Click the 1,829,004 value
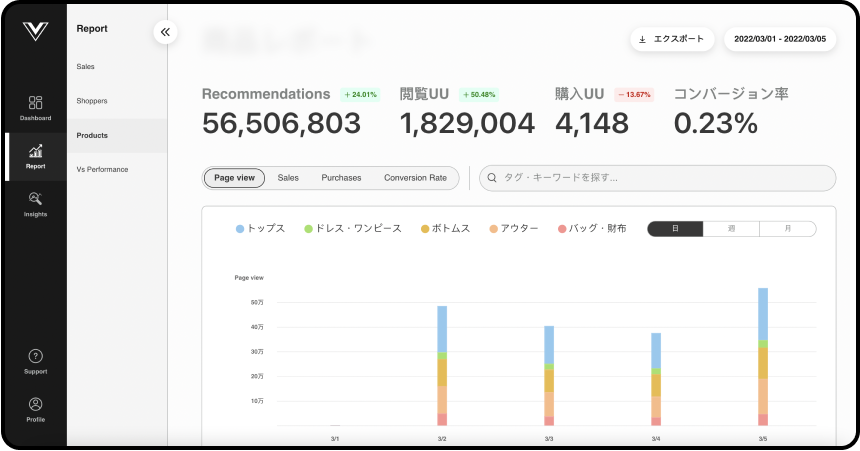 [467, 123]
